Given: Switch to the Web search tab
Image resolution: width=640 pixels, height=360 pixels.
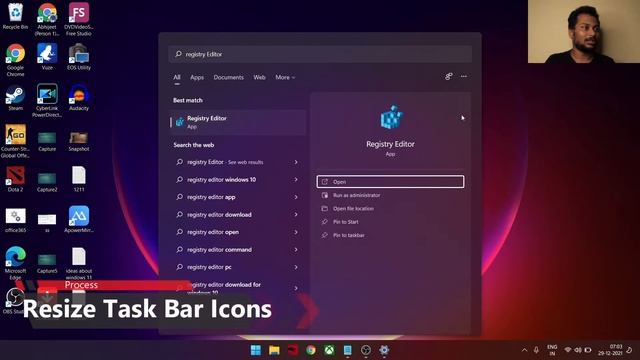Looking at the screenshot, I should (x=259, y=77).
